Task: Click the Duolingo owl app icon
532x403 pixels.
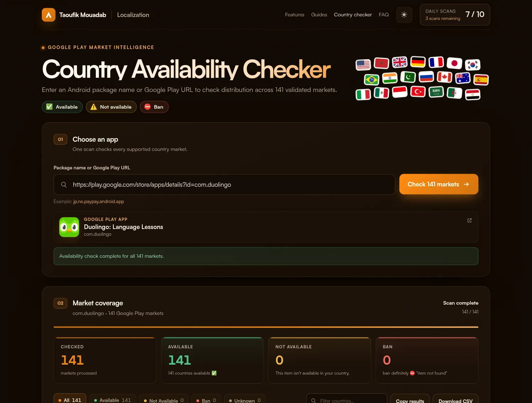Action: coord(69,227)
